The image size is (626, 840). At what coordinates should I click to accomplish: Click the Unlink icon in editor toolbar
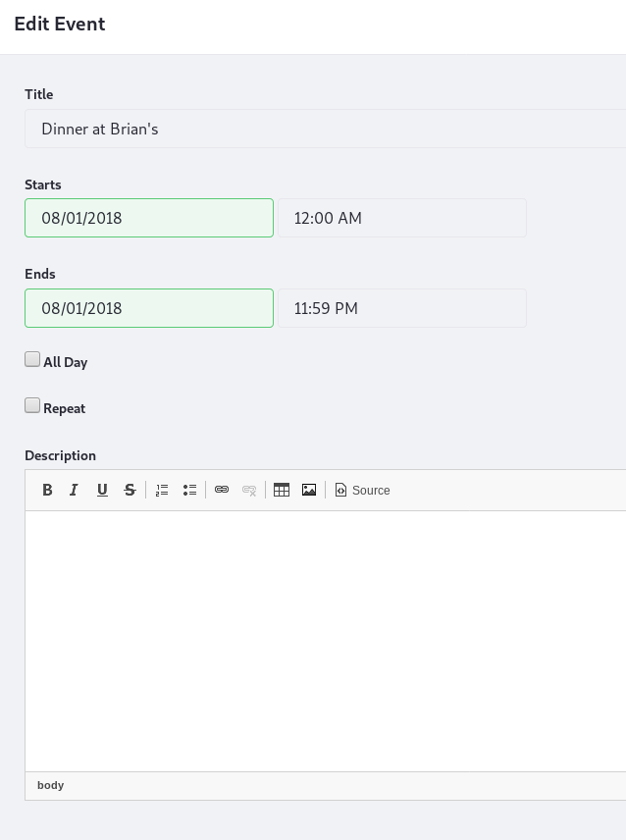coord(249,490)
